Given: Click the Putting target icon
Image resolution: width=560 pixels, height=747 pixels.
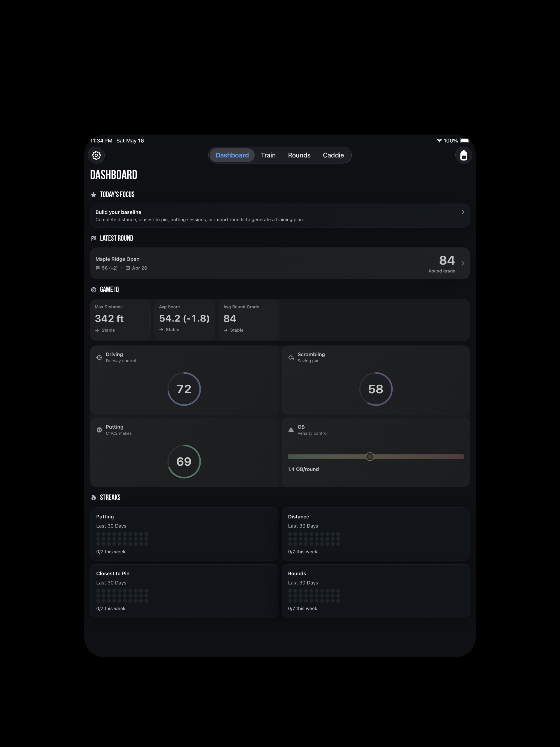Looking at the screenshot, I should 99,430.
